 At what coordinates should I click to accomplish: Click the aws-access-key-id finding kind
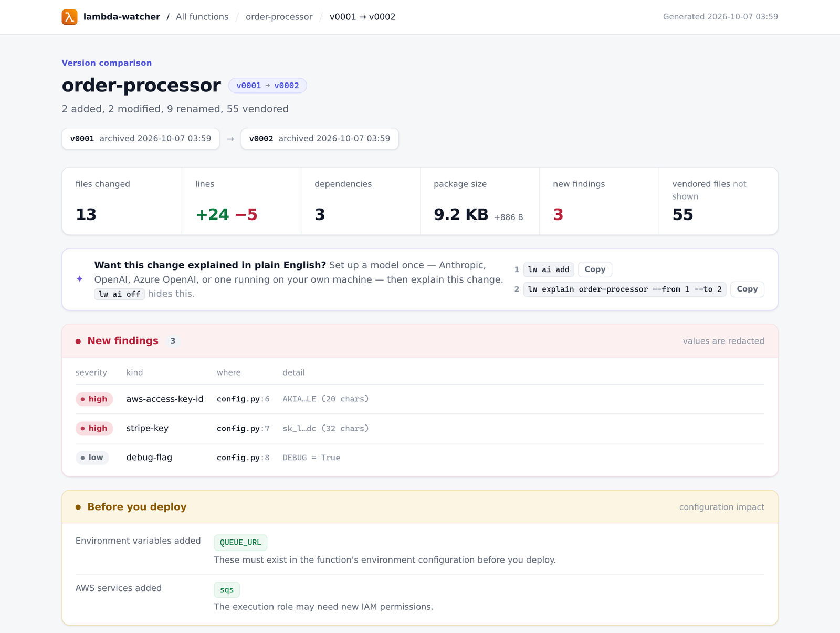tap(165, 399)
